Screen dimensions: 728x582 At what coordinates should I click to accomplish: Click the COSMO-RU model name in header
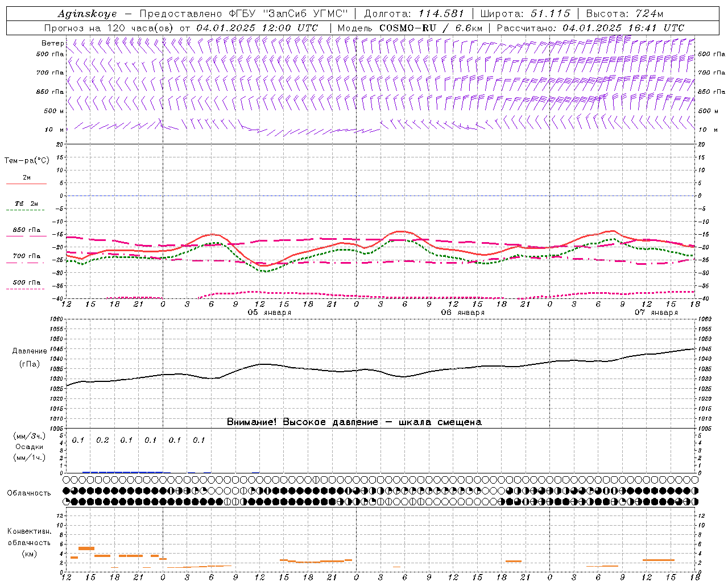pos(403,28)
